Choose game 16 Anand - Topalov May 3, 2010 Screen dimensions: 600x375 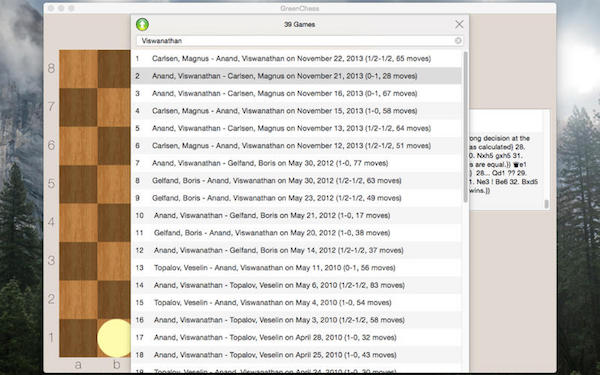pos(296,320)
